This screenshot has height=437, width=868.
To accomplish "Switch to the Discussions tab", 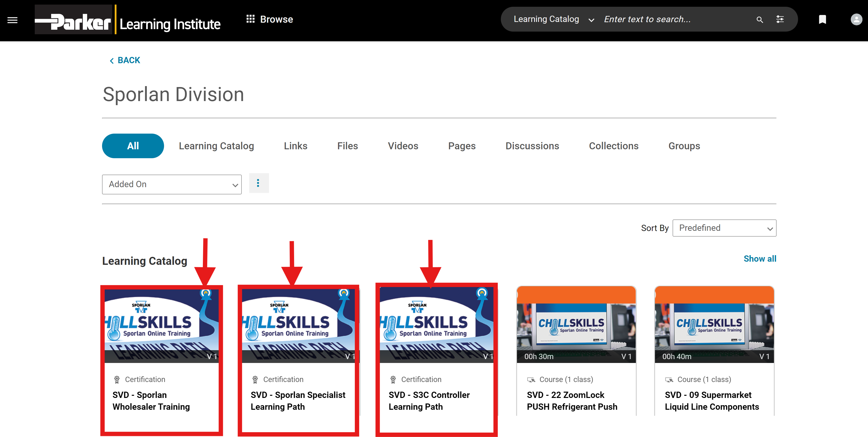I will click(532, 146).
